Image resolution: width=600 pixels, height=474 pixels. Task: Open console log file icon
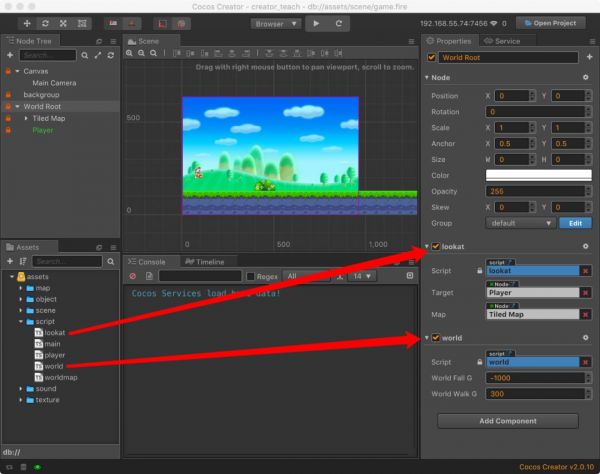pos(149,276)
